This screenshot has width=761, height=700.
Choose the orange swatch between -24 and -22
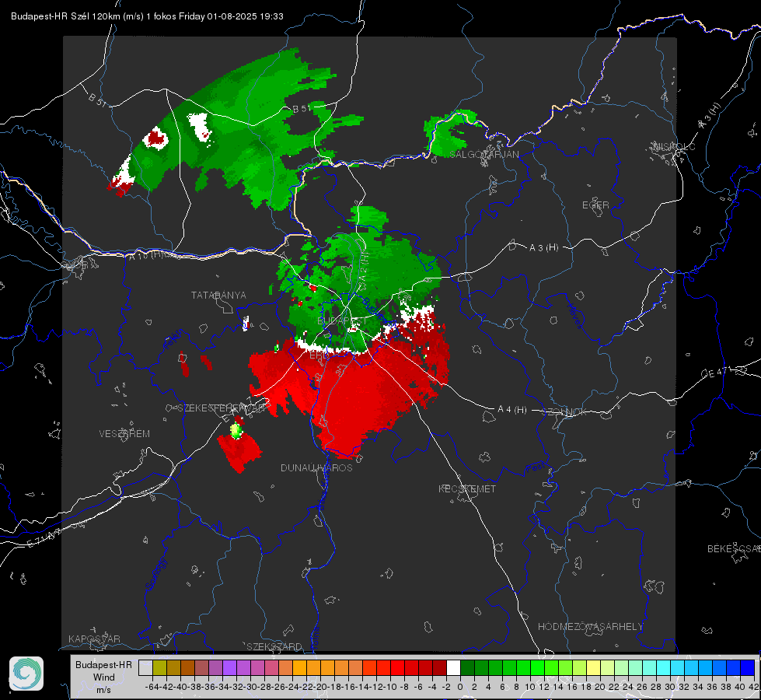[299, 668]
